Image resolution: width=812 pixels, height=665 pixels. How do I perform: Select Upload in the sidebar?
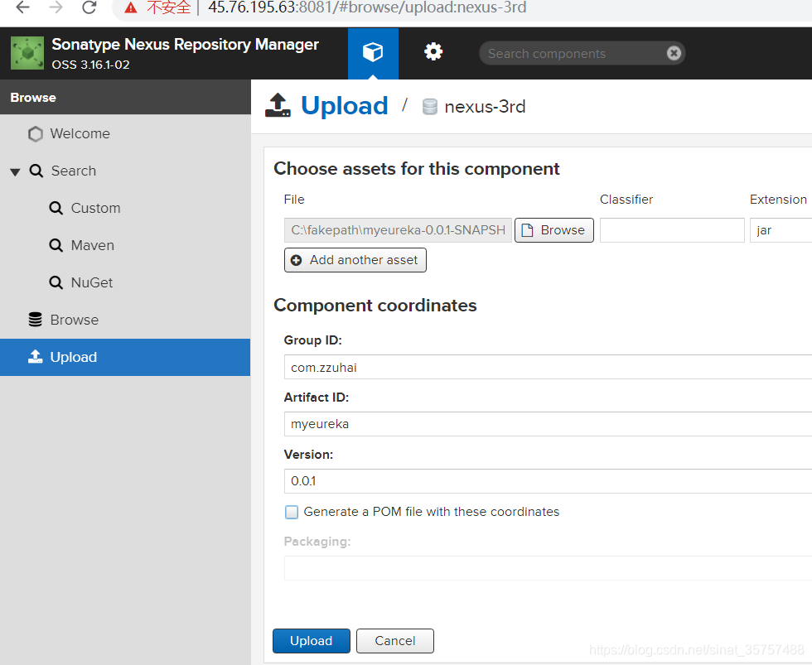tap(125, 357)
